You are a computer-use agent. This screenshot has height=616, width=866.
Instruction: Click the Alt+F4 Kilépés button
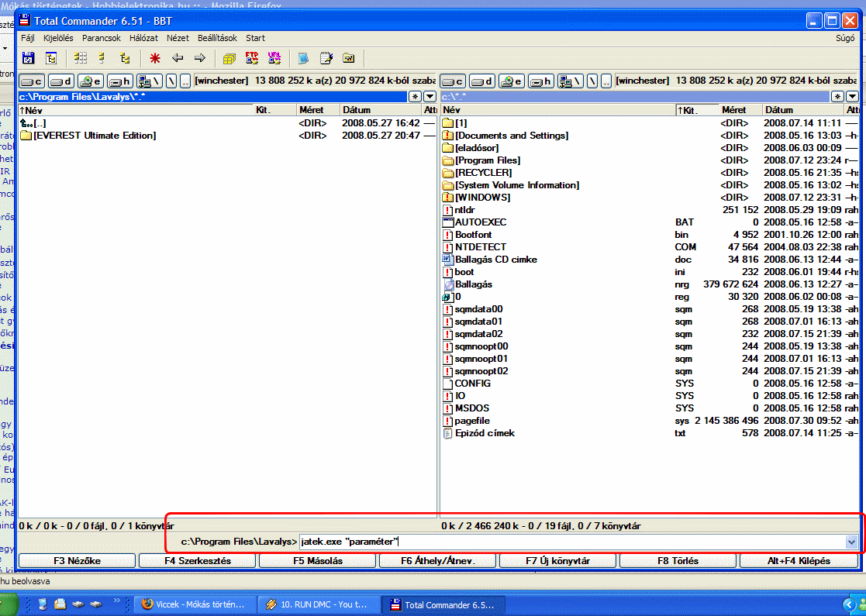[x=799, y=561]
